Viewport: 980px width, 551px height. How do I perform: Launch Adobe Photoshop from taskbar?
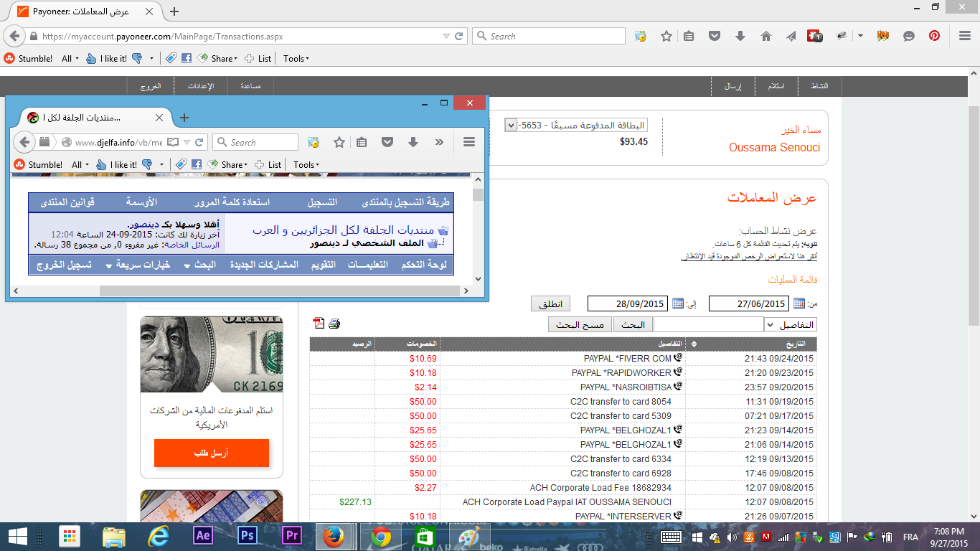point(247,536)
